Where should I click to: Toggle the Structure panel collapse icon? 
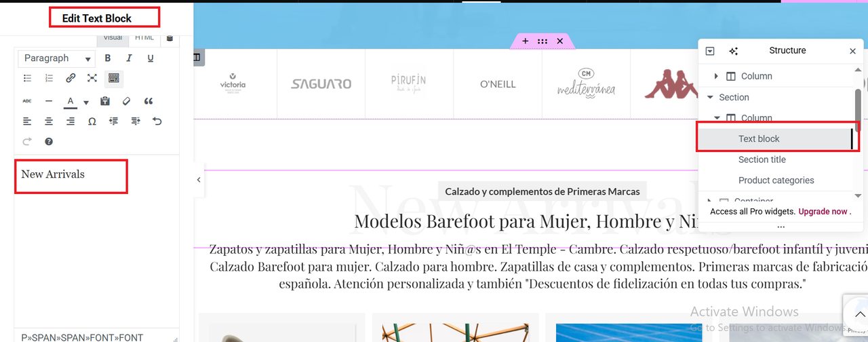(x=710, y=51)
